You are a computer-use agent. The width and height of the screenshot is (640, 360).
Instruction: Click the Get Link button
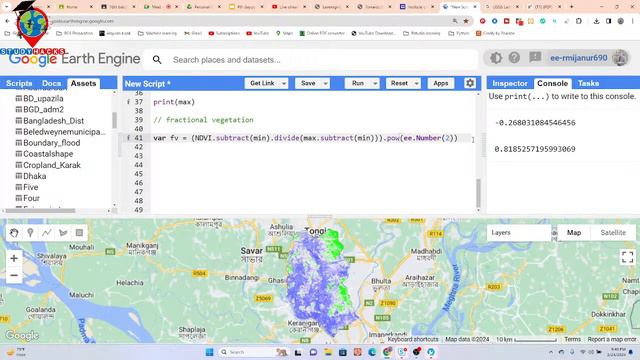262,83
